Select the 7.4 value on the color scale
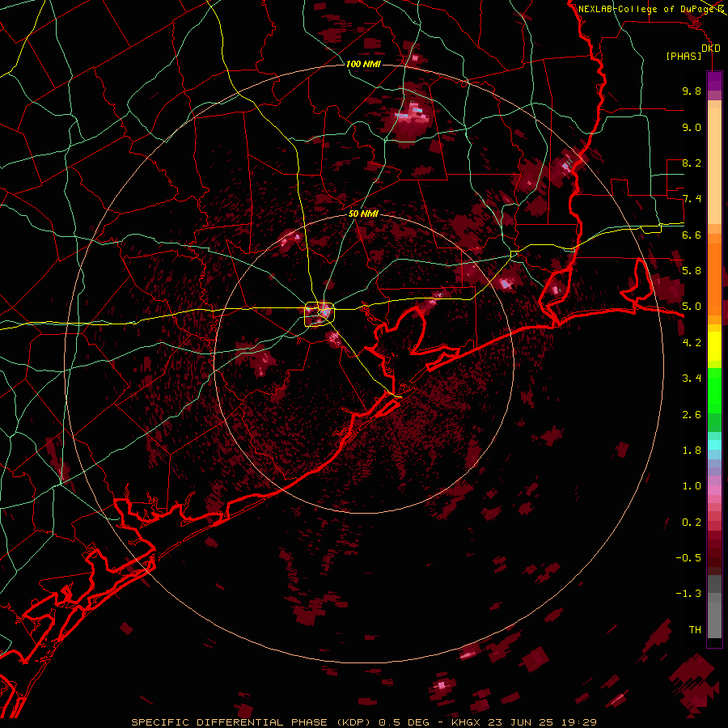728x728 pixels. (x=692, y=199)
